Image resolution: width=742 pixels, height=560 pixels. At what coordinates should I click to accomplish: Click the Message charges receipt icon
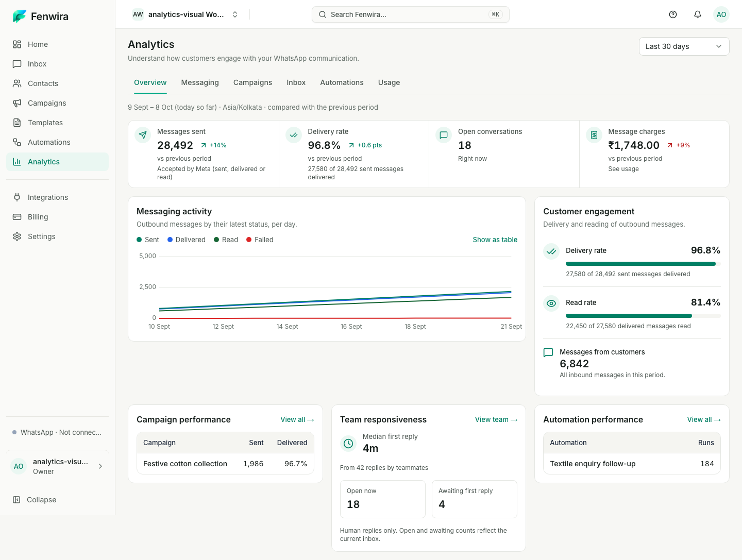594,135
